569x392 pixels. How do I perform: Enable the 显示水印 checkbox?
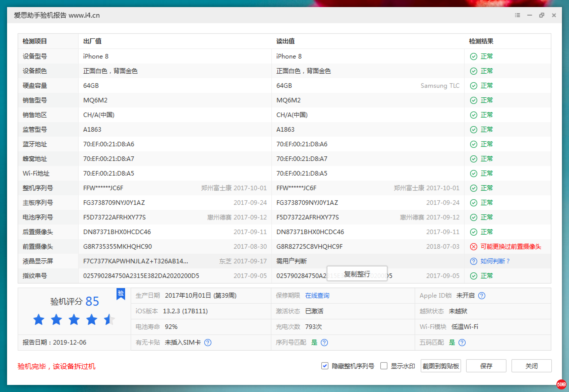(384, 366)
